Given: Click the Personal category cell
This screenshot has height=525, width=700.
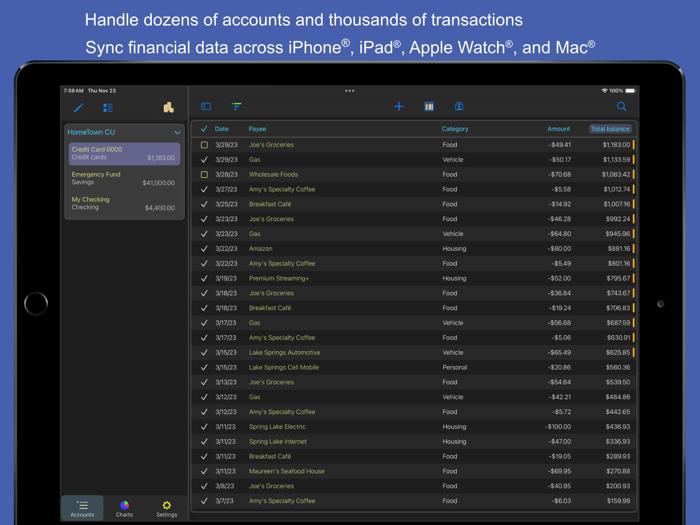Looking at the screenshot, I should tap(454, 367).
